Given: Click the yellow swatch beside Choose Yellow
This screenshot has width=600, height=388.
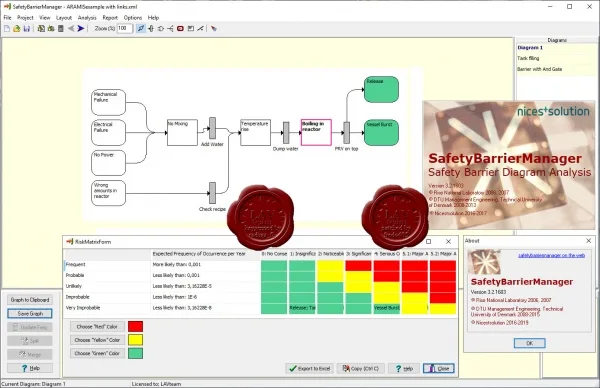Looking at the screenshot, I should (x=135, y=340).
